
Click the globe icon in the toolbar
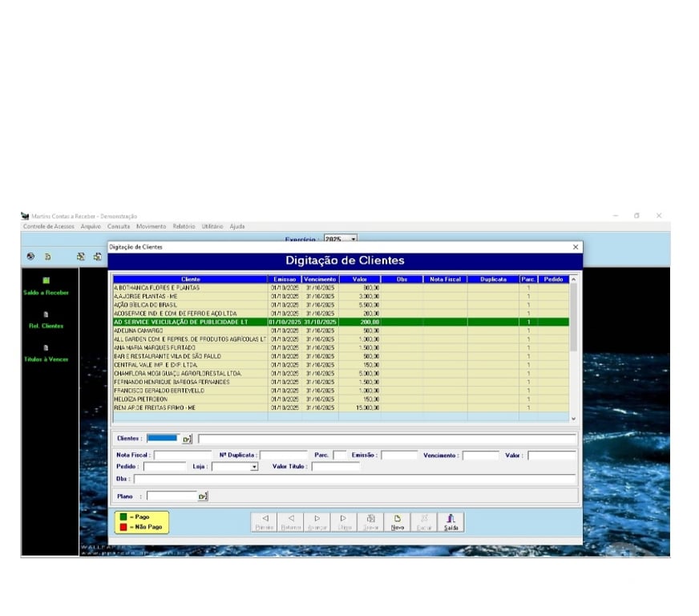coord(30,257)
